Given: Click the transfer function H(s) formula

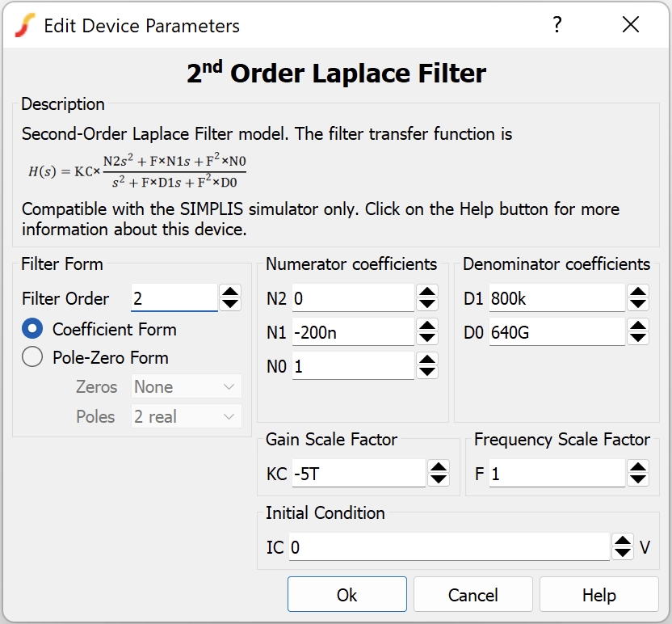Looking at the screenshot, I should (x=137, y=171).
